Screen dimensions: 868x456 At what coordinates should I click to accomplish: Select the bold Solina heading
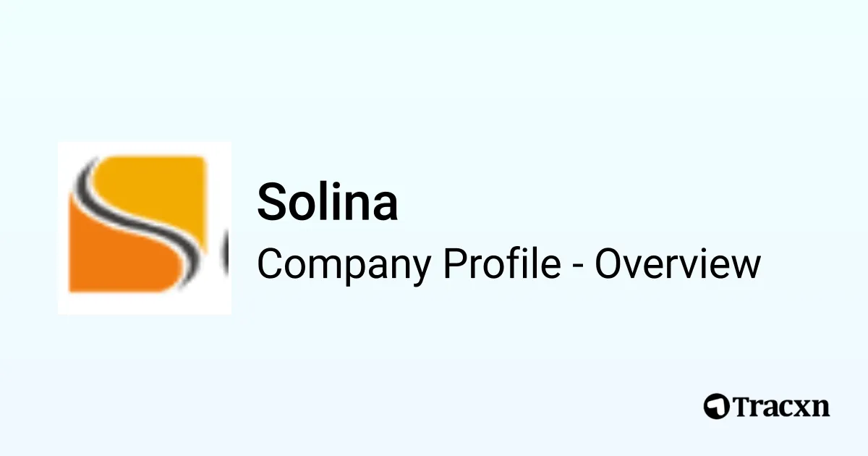(x=327, y=203)
